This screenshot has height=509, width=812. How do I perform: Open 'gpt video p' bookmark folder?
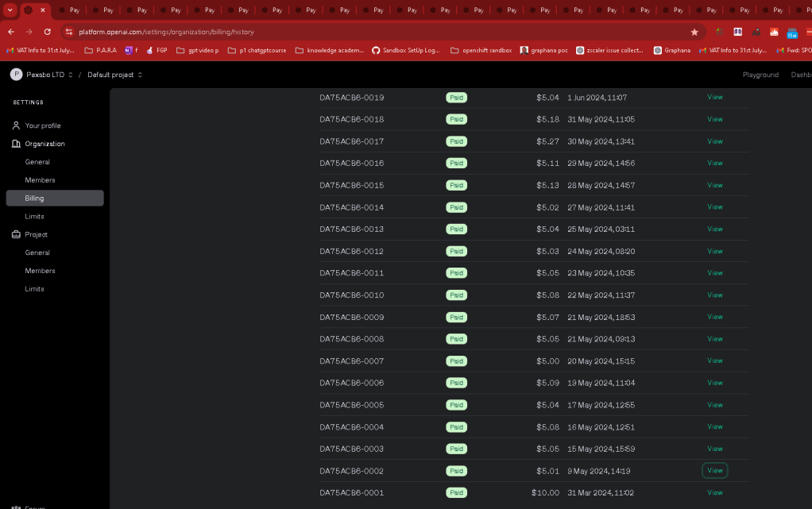pyautogui.click(x=197, y=50)
